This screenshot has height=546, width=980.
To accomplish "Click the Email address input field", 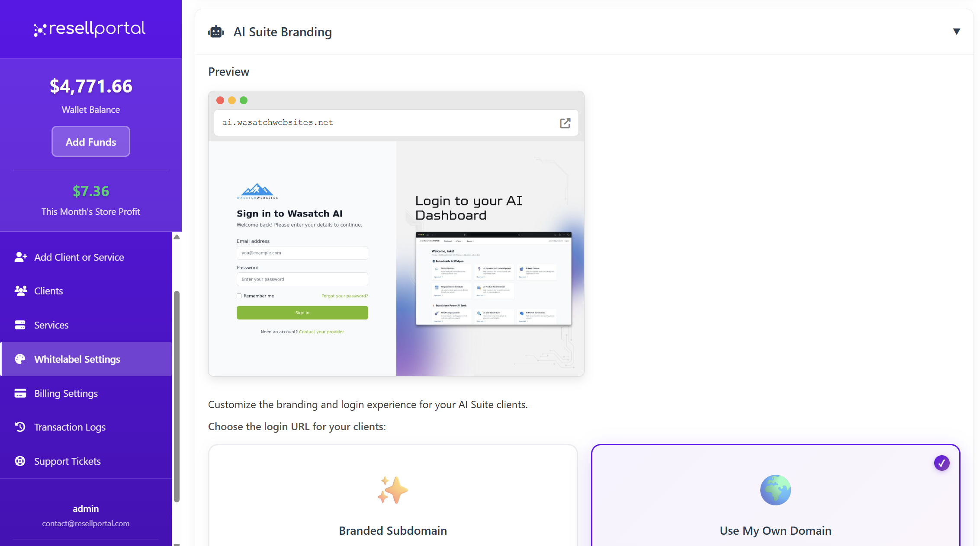I will (302, 253).
